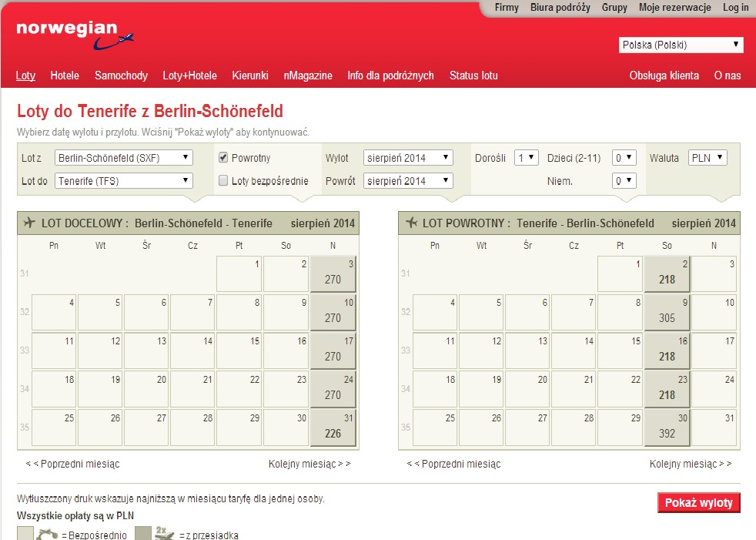Select outbound August 24 fare 270
Screen dimensions: 756x540
click(333, 390)
